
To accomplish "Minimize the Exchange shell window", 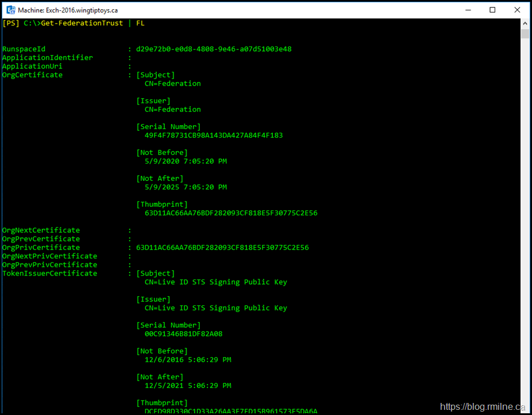I will [467, 10].
